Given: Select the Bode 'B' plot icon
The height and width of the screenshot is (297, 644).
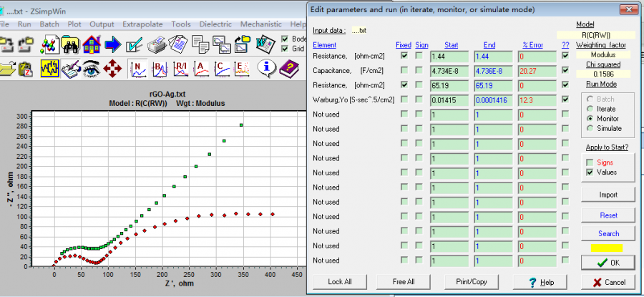Looking at the screenshot, I should [160, 69].
